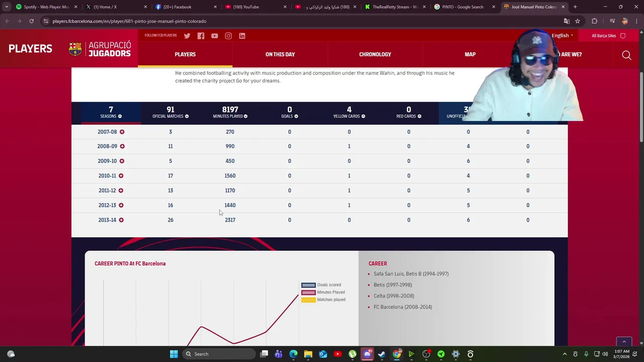Viewport: 644px width, 362px height.
Task: Click the PLAYERS site title
Action: coord(30,49)
